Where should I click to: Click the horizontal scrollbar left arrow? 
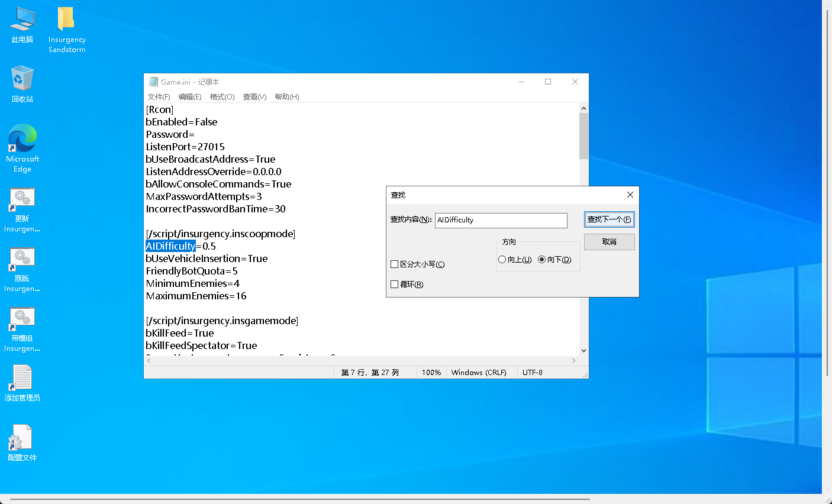click(149, 360)
